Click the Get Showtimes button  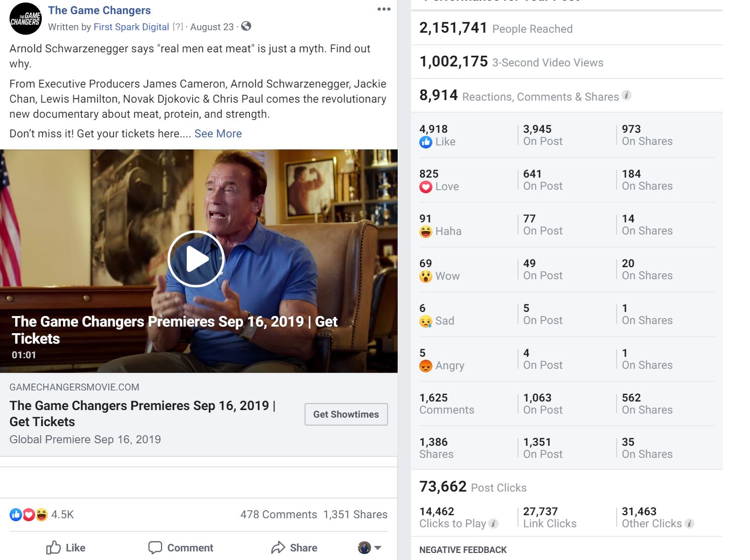(346, 414)
